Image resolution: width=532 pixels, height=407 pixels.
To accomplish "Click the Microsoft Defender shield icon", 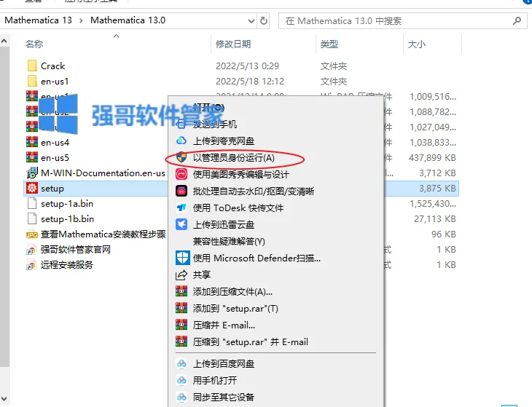I will click(182, 258).
